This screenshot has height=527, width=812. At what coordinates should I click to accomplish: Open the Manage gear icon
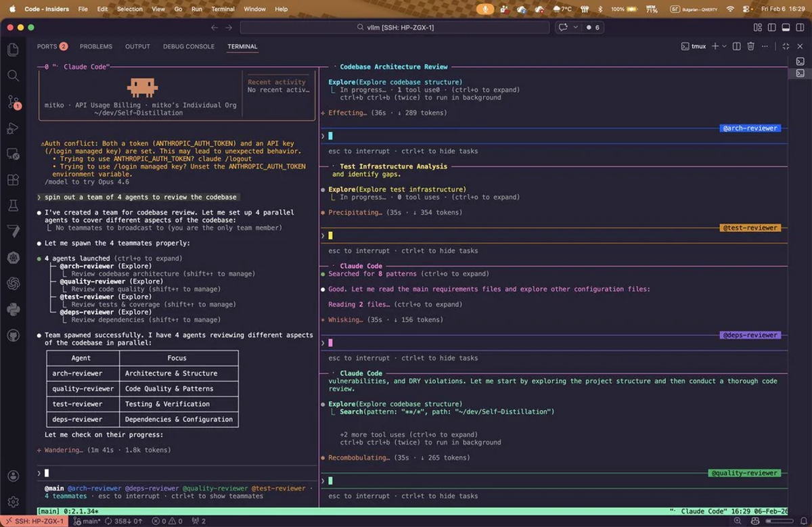point(13,502)
